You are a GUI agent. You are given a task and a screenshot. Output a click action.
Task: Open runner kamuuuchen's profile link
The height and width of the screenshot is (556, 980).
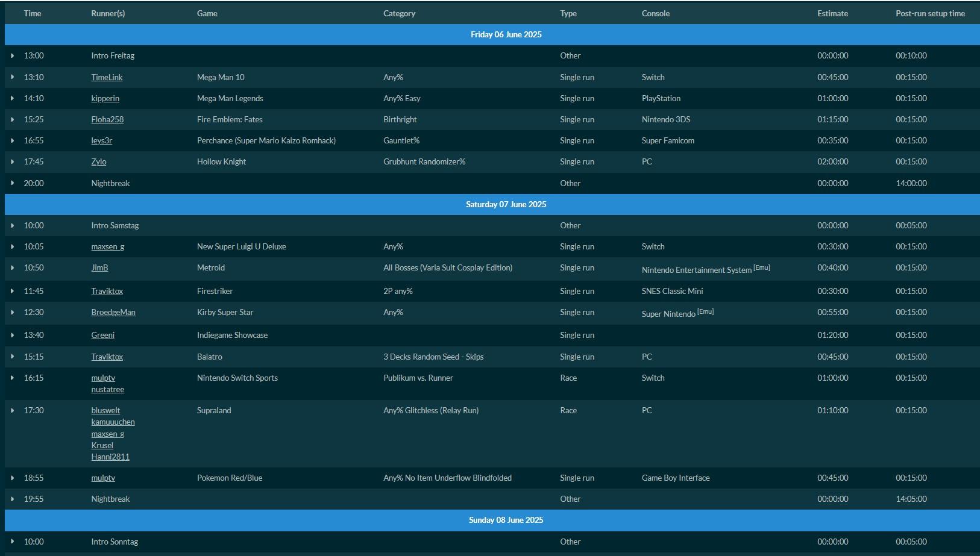pyautogui.click(x=113, y=422)
